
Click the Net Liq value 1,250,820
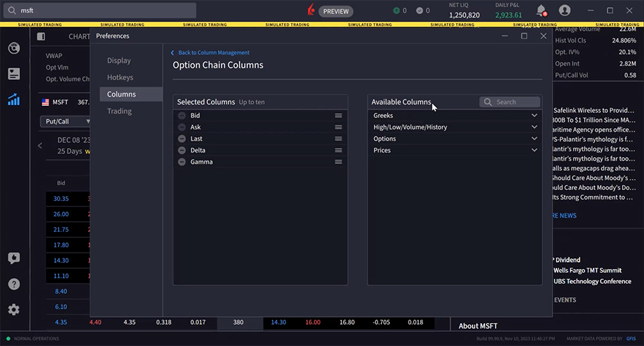click(x=464, y=15)
